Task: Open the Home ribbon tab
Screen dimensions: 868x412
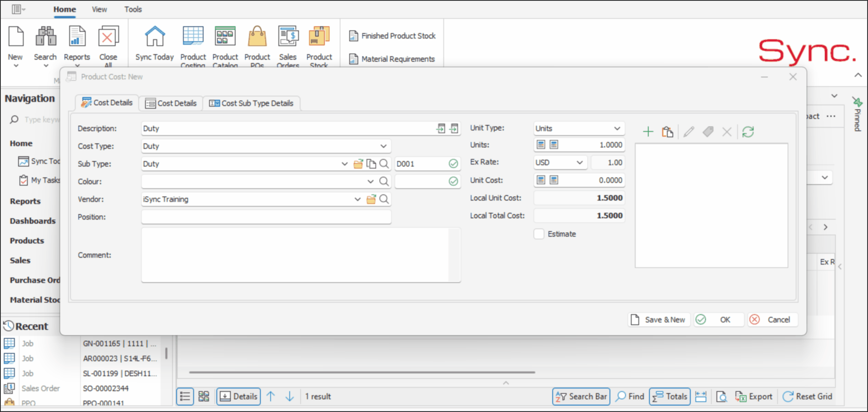Action: point(64,9)
